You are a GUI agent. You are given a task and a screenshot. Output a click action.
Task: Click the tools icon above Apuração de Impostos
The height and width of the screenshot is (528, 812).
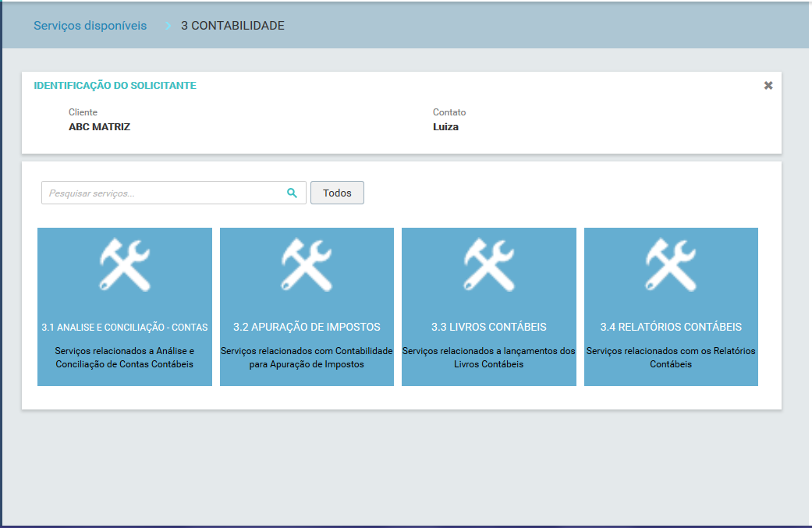click(x=307, y=265)
